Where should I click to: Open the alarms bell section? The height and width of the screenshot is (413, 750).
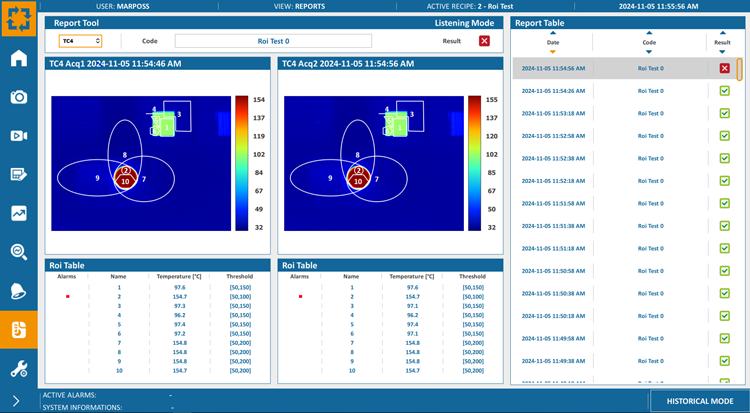pos(19,290)
